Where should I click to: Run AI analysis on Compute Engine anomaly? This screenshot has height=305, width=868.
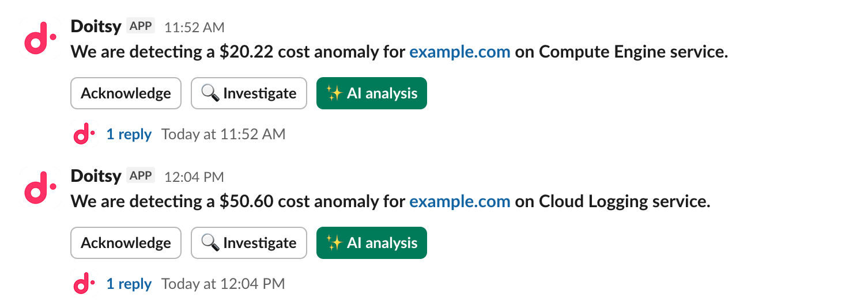coord(372,93)
